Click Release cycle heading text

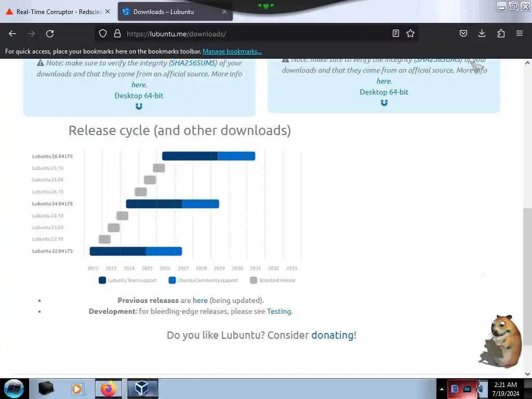[x=179, y=130]
